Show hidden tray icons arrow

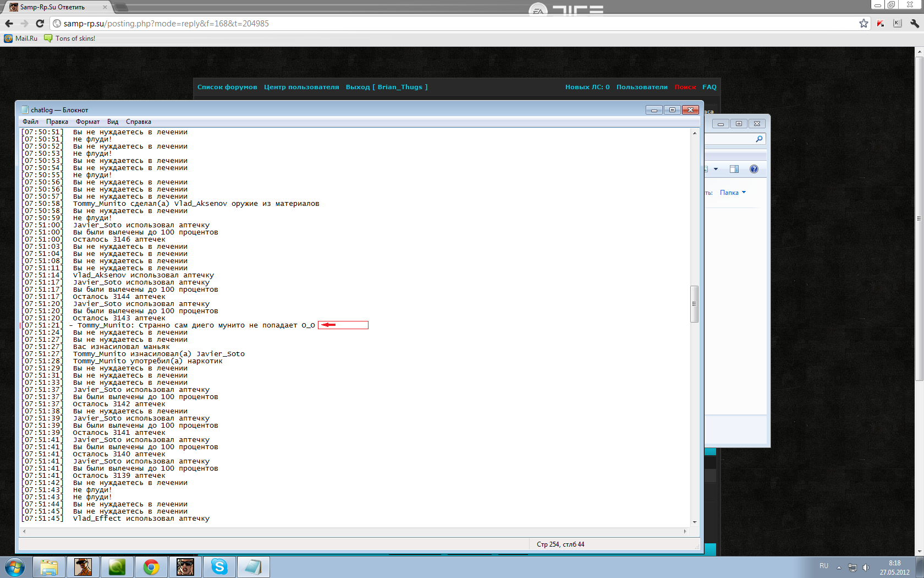(839, 568)
